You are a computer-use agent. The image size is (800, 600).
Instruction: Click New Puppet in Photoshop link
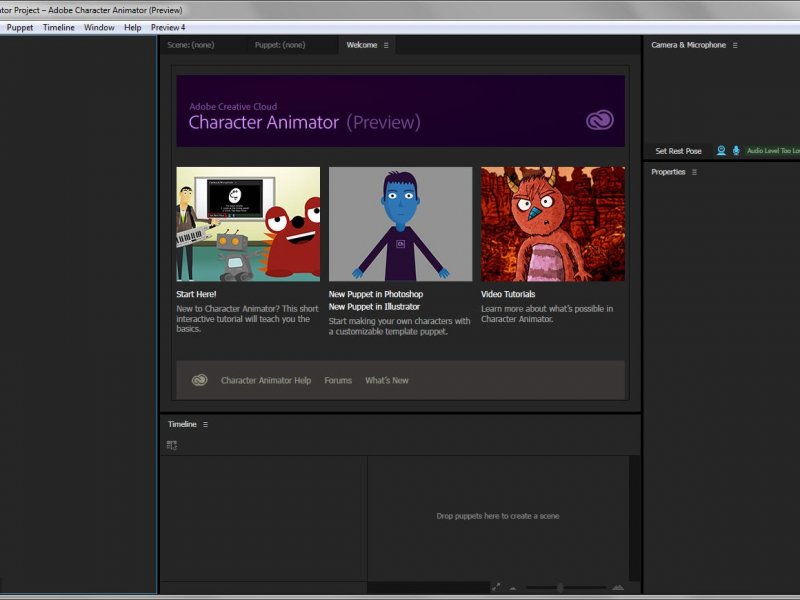(x=376, y=294)
